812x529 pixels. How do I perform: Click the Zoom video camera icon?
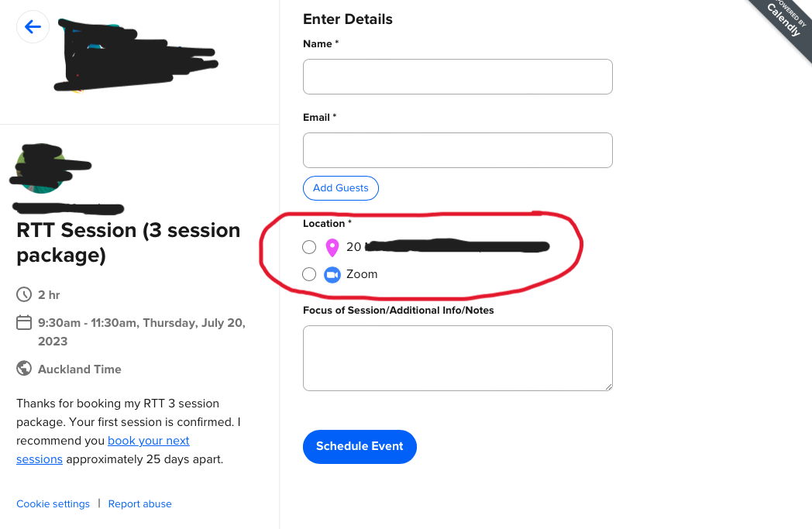[332, 275]
